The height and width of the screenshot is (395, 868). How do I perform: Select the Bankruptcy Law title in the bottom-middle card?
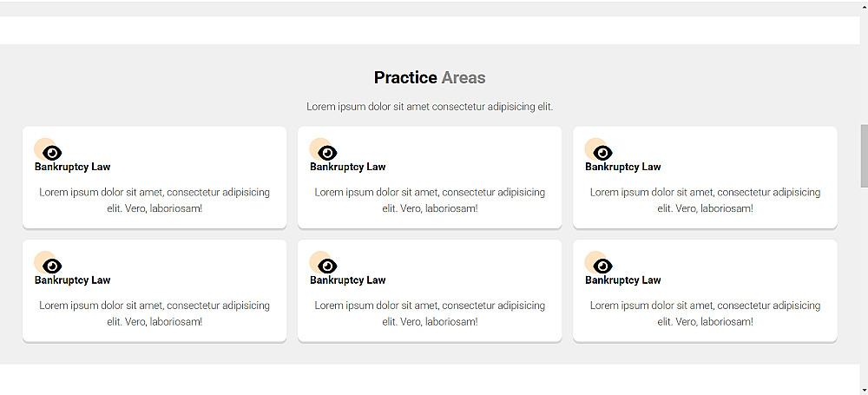coord(348,280)
